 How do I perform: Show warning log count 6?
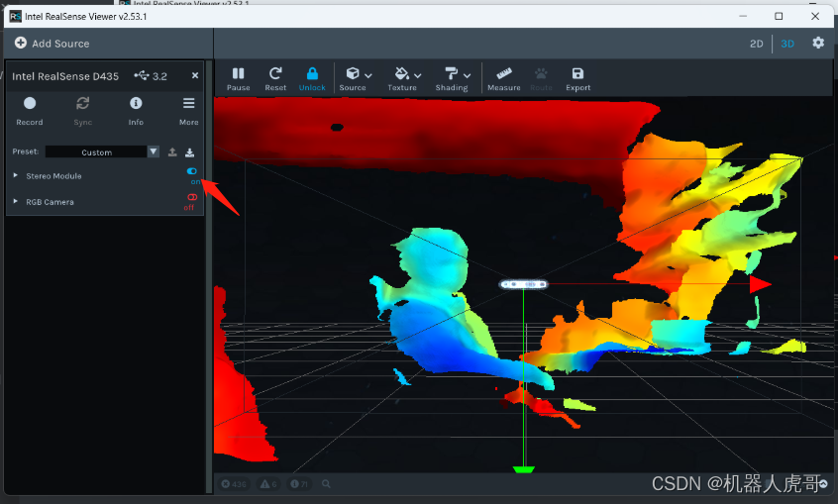[268, 484]
